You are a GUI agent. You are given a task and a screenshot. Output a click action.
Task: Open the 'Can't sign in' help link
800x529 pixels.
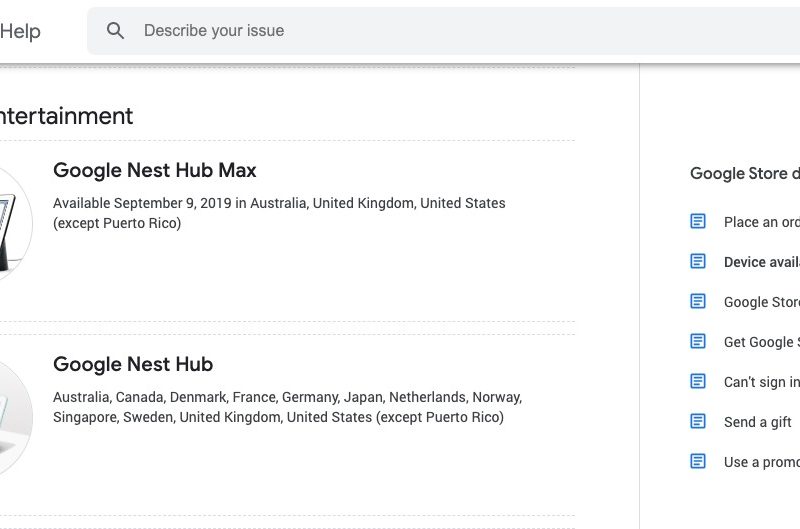tap(760, 382)
